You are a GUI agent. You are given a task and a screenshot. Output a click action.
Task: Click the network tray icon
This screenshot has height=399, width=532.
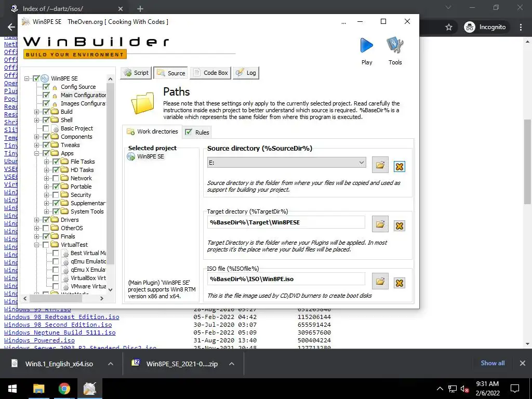(x=452, y=389)
